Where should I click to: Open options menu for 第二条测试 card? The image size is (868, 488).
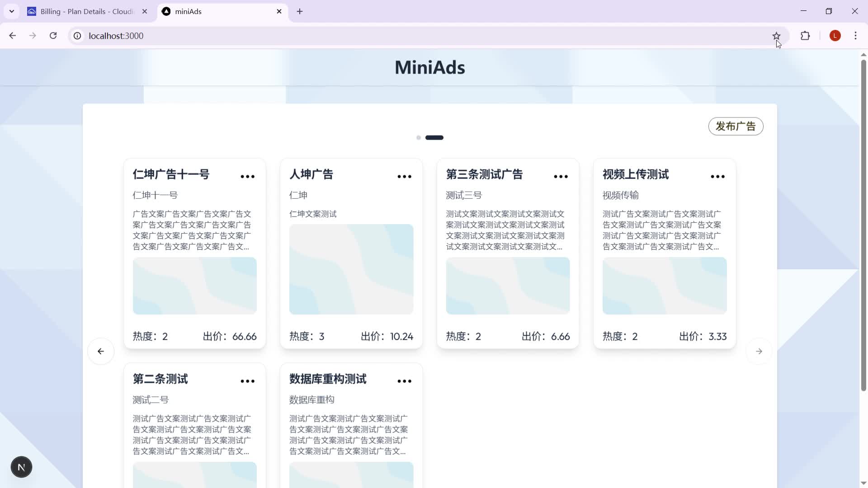point(248,381)
